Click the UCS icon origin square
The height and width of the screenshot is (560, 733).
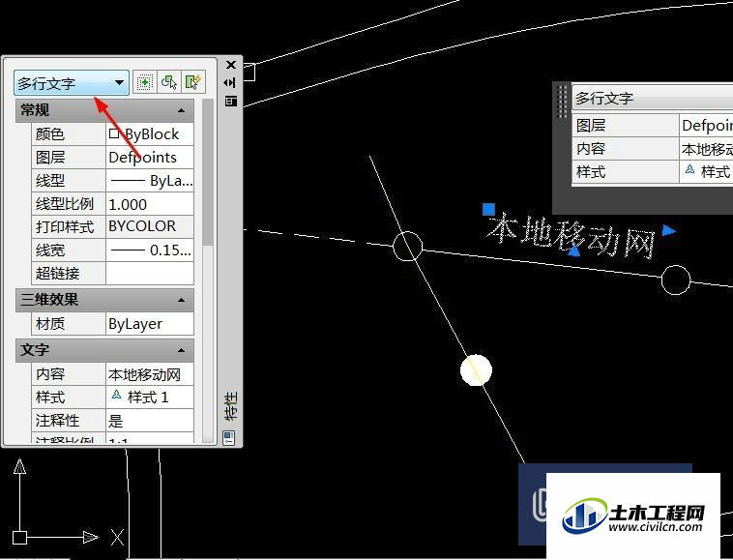pyautogui.click(x=19, y=538)
